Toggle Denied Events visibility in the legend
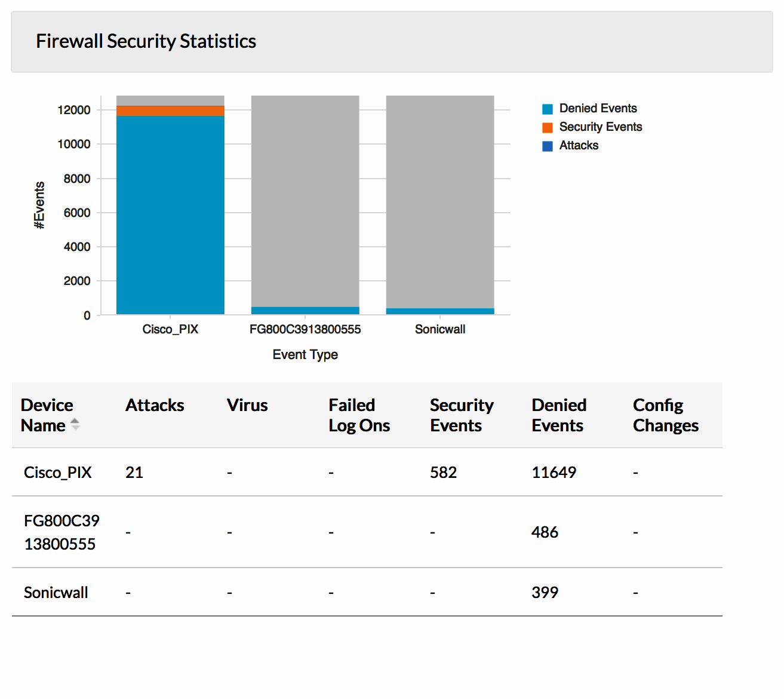784x699 pixels. (597, 108)
